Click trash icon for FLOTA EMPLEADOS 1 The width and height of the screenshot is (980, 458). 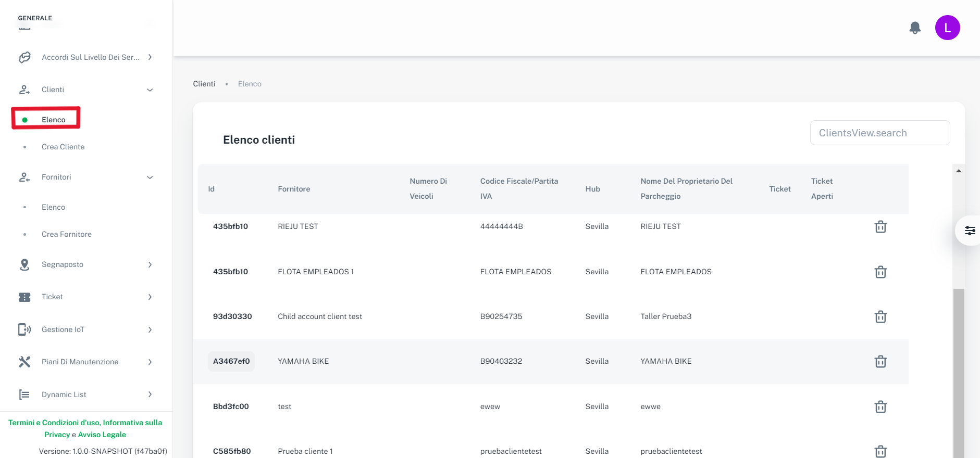point(880,272)
